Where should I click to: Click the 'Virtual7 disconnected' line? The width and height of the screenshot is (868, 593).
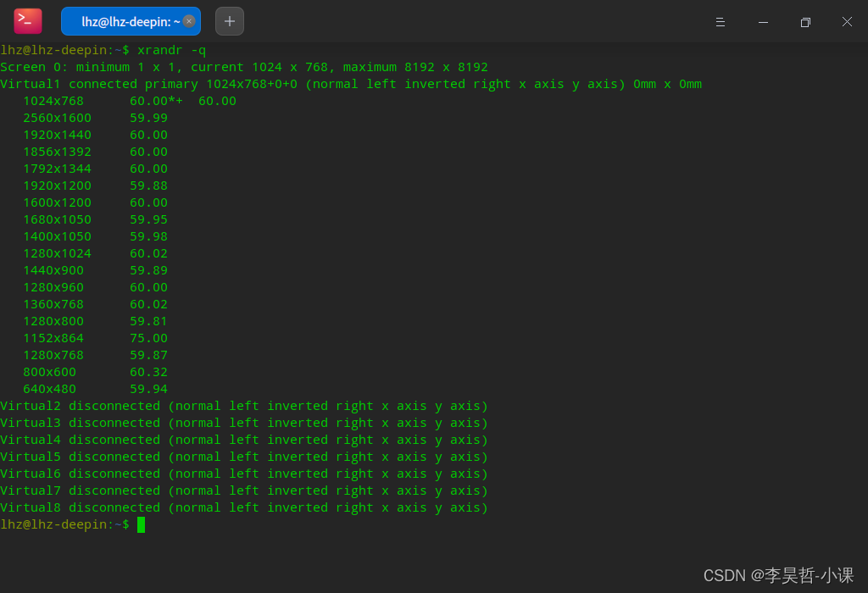pyautogui.click(x=244, y=490)
